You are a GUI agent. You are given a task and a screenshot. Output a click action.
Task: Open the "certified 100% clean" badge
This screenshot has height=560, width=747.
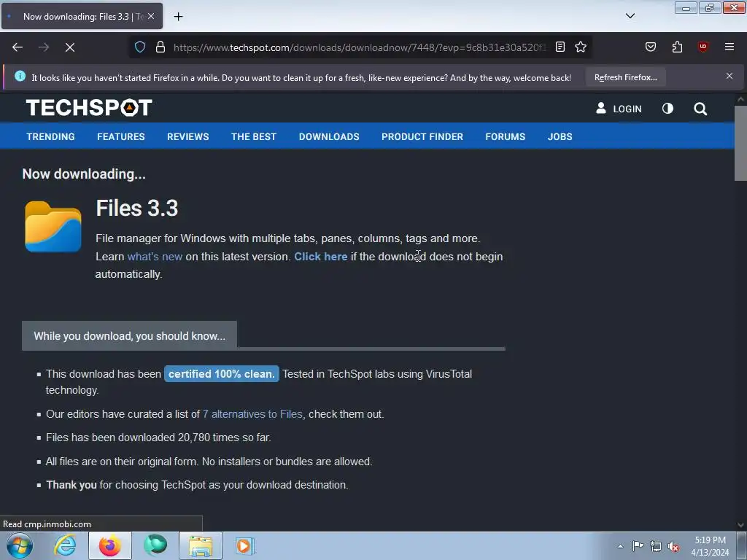tap(222, 374)
